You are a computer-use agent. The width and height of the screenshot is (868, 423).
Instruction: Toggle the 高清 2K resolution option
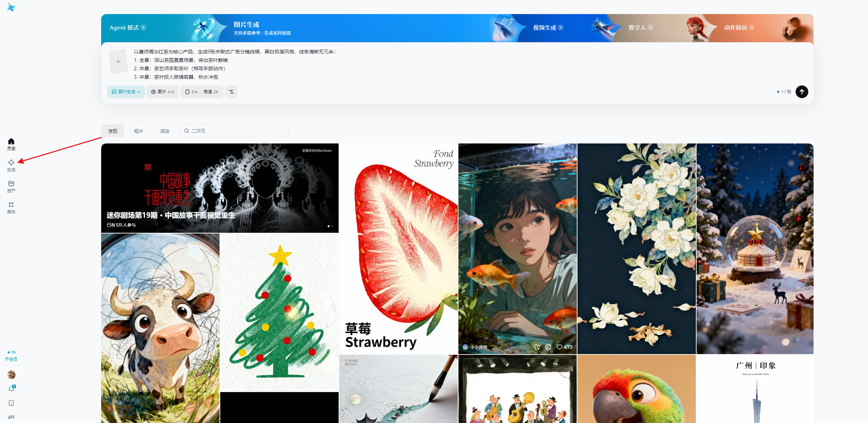[210, 91]
